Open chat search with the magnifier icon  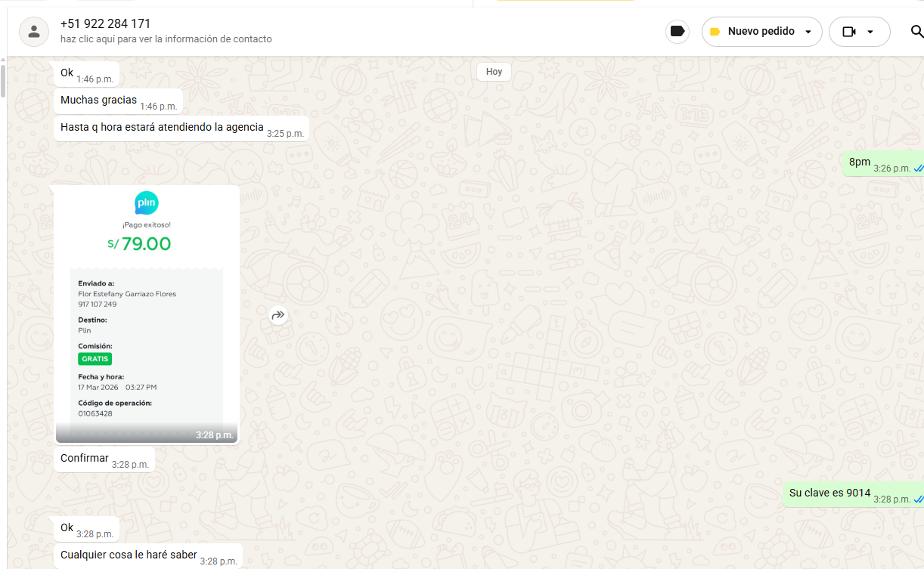point(916,32)
